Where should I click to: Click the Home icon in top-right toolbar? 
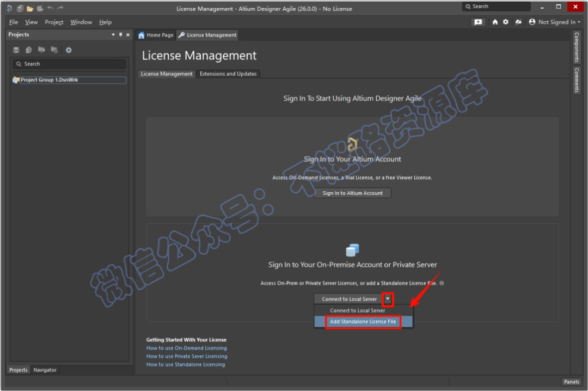click(x=495, y=22)
